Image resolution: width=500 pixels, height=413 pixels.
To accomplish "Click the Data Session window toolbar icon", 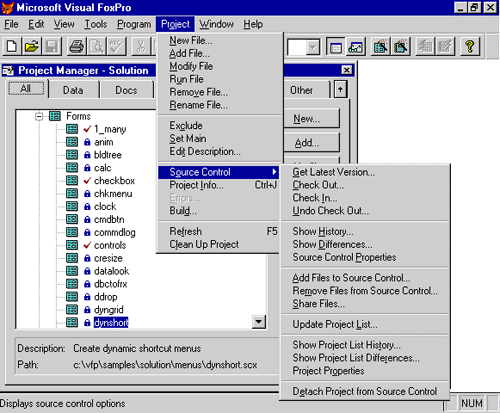I will (356, 46).
